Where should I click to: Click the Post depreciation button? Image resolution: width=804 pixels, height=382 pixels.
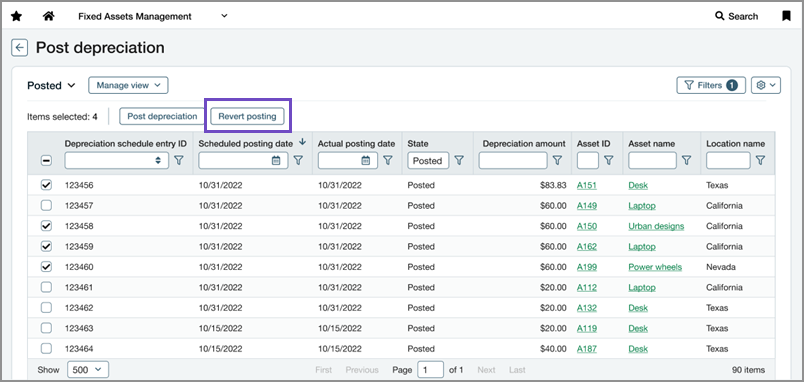click(x=162, y=116)
